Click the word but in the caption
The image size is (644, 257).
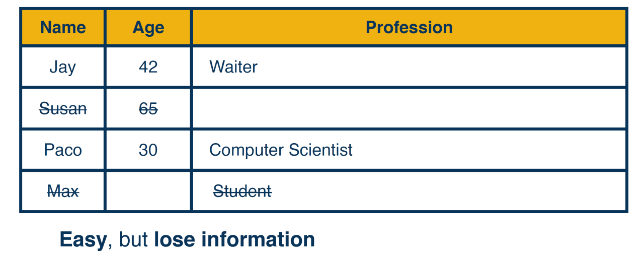click(133, 240)
